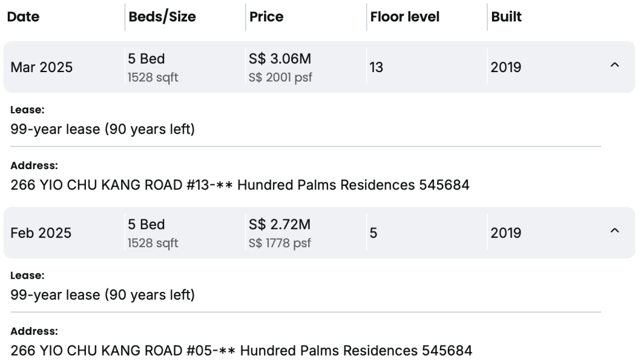Screen dimensions: 644x364
Task: Click the Floor level column header
Action: point(405,17)
